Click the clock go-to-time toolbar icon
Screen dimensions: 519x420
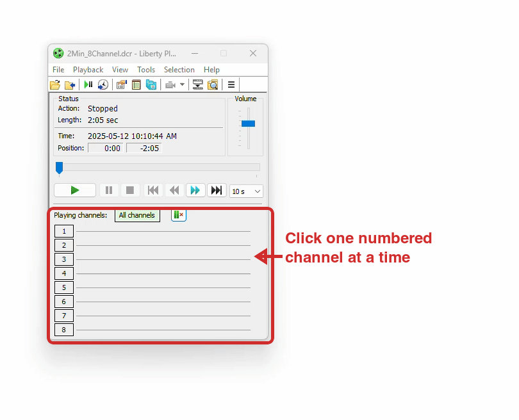coord(103,85)
